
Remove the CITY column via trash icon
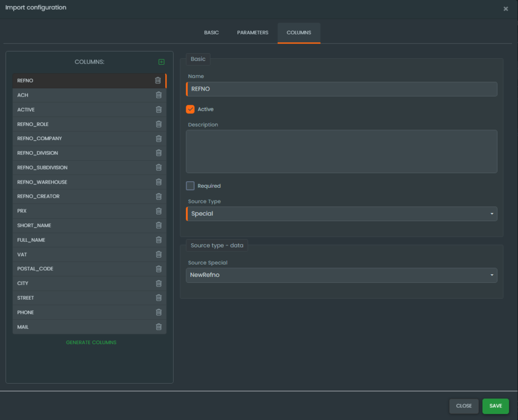pyautogui.click(x=158, y=283)
